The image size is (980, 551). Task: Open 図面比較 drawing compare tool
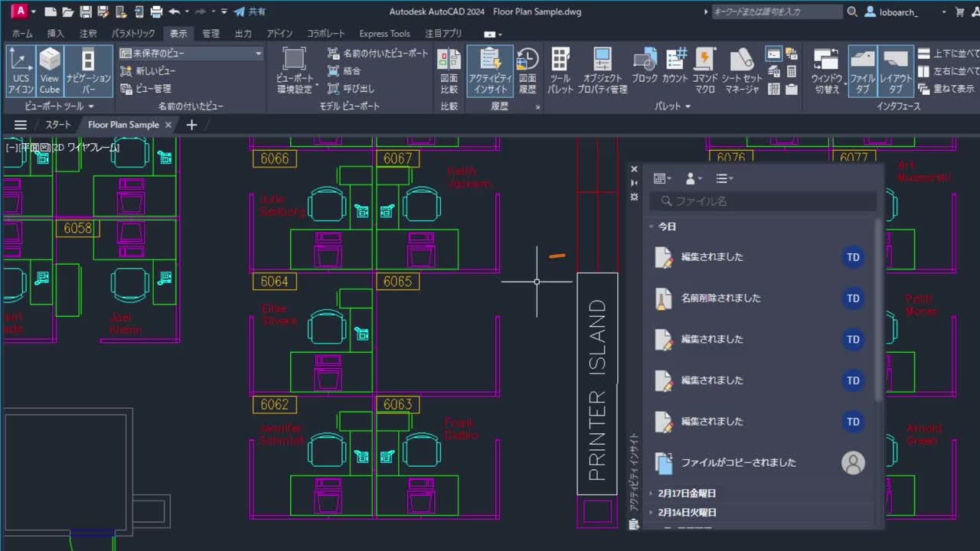(449, 70)
